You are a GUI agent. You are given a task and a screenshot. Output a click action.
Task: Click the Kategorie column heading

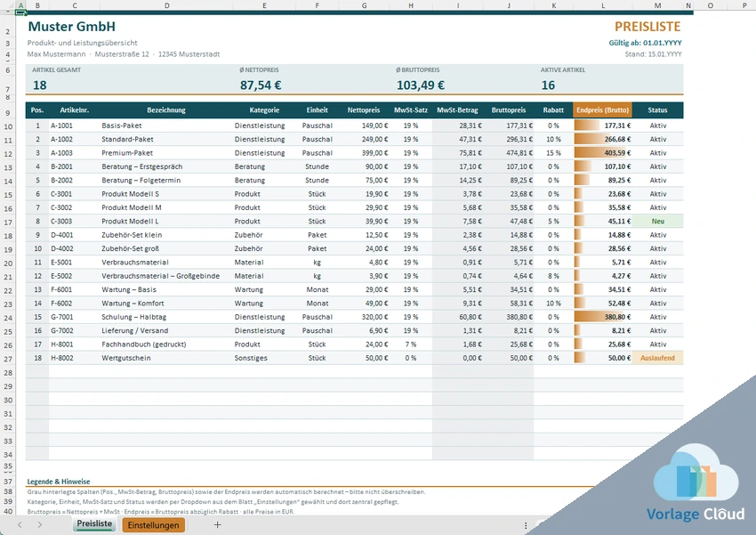point(264,110)
